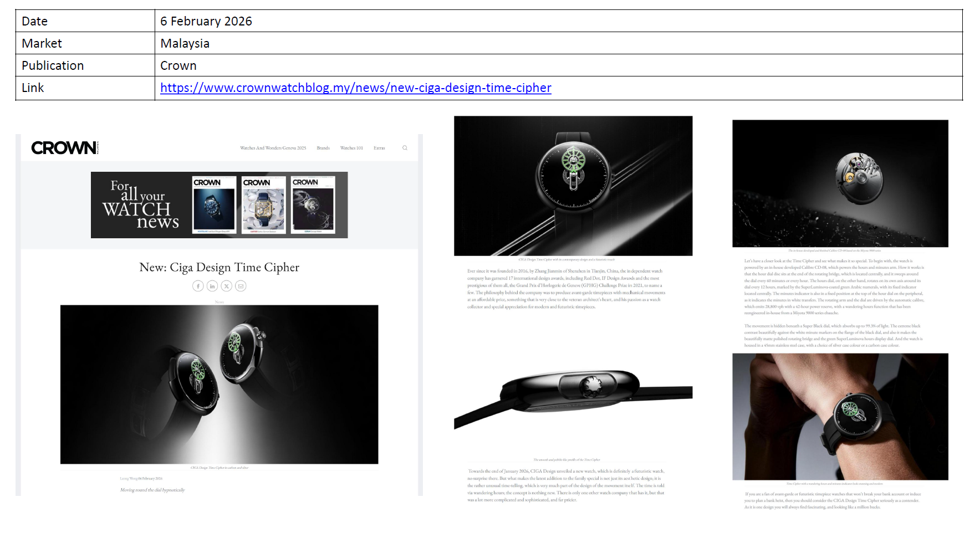Image resolution: width=980 pixels, height=548 pixels.
Task: Open the Watches And Wonders Geneva 2025 menu
Action: click(x=273, y=148)
